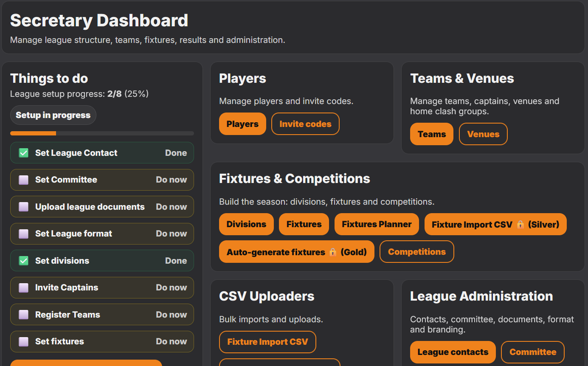This screenshot has height=366, width=588.
Task: Open Divisions under Fixtures & Competitions
Action: [x=246, y=224]
